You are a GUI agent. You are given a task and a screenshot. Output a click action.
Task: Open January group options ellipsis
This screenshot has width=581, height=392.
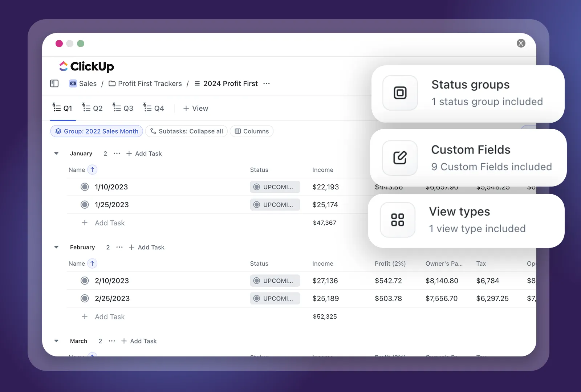117,154
